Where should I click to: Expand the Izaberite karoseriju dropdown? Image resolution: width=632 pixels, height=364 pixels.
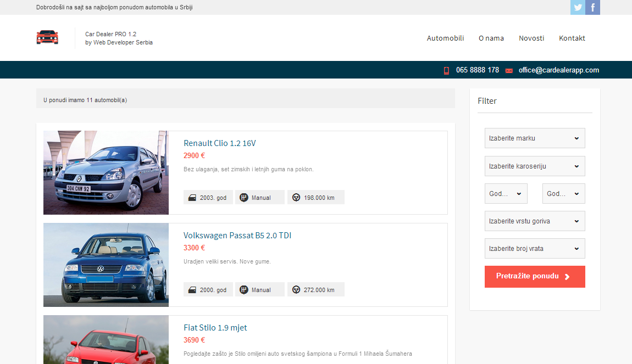pyautogui.click(x=535, y=166)
